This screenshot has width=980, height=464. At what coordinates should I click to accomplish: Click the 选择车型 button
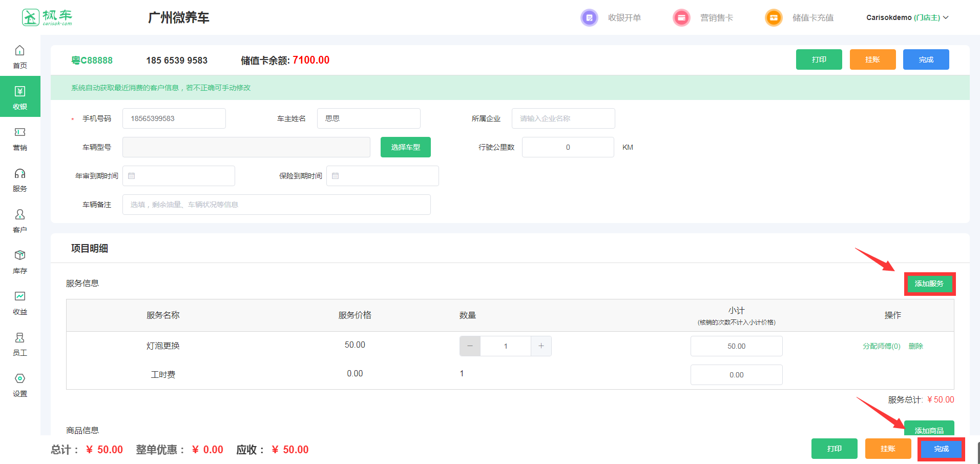pos(406,147)
